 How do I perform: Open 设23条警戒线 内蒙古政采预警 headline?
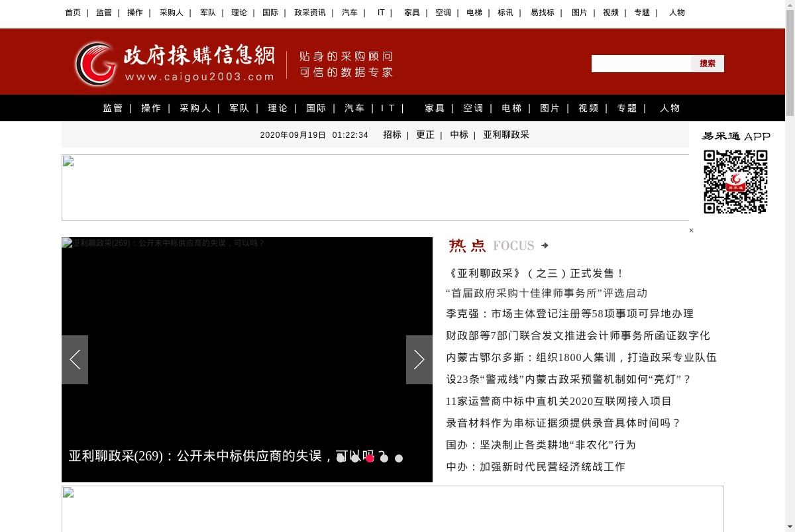[x=568, y=380]
